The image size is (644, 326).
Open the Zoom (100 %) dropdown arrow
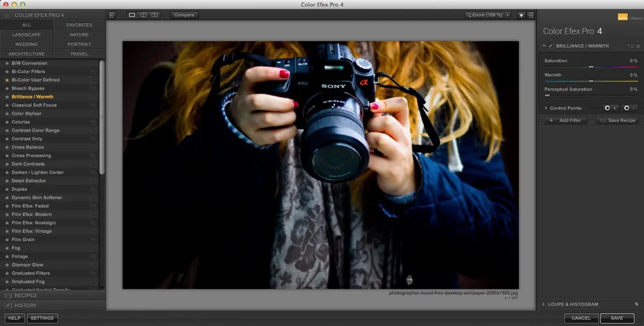[x=508, y=15]
